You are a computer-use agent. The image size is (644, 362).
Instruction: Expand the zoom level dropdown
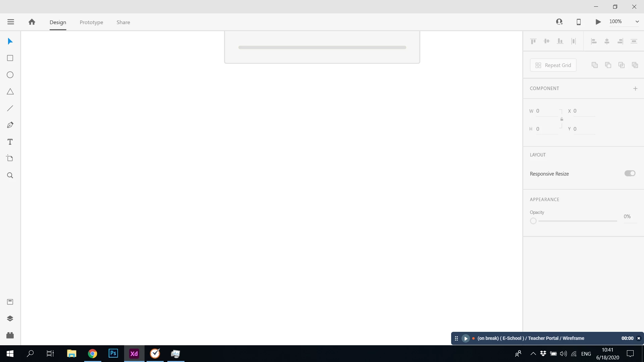(637, 22)
